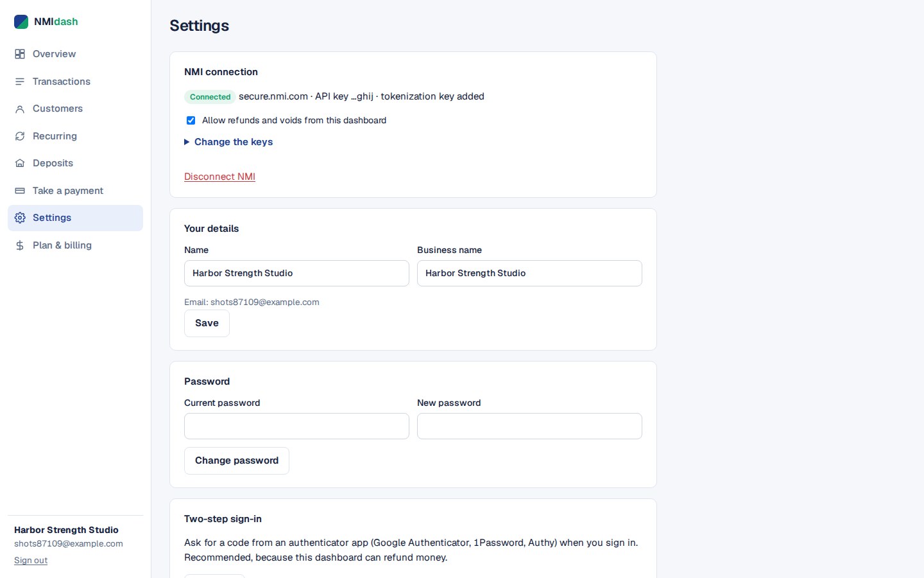Image resolution: width=924 pixels, height=578 pixels.
Task: Click the NMIdash brand name
Action: (56, 22)
